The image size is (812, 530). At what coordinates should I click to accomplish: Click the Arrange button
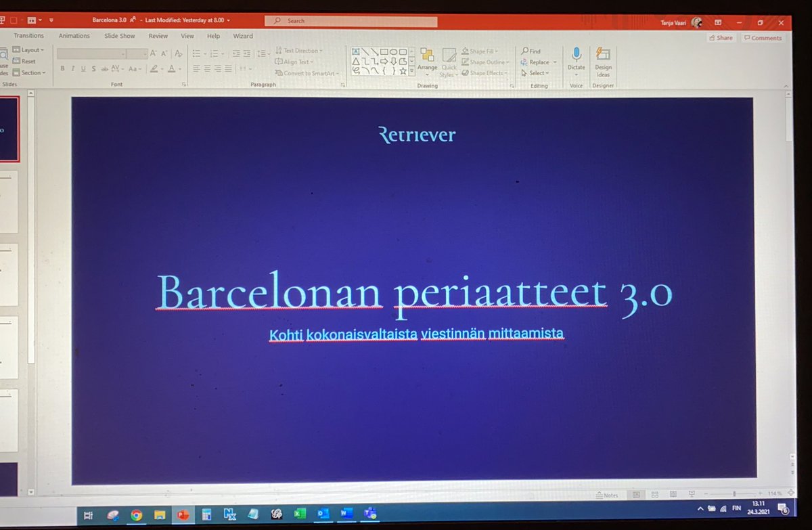(x=427, y=61)
